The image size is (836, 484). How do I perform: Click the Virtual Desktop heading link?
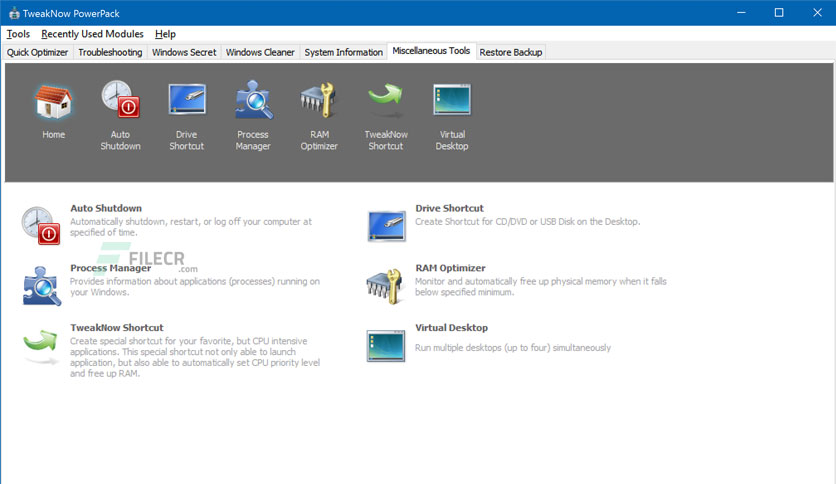[452, 328]
